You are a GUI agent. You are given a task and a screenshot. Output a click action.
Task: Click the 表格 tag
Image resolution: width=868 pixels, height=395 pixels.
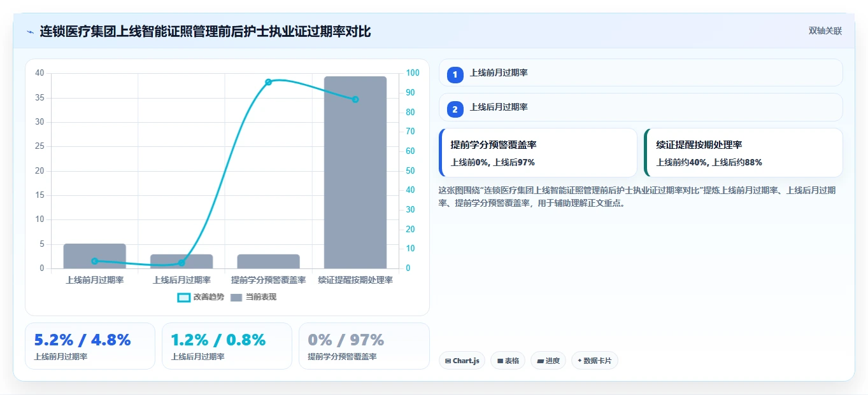tap(508, 361)
